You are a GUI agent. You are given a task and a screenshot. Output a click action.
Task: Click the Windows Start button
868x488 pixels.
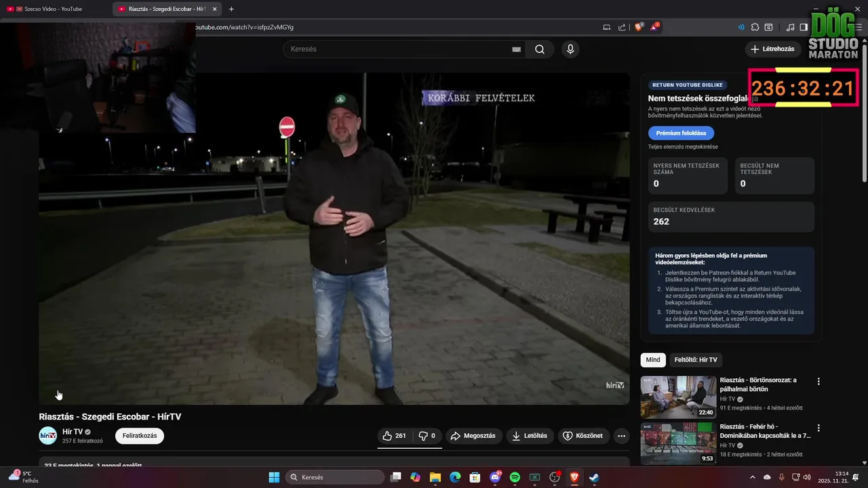click(x=274, y=477)
